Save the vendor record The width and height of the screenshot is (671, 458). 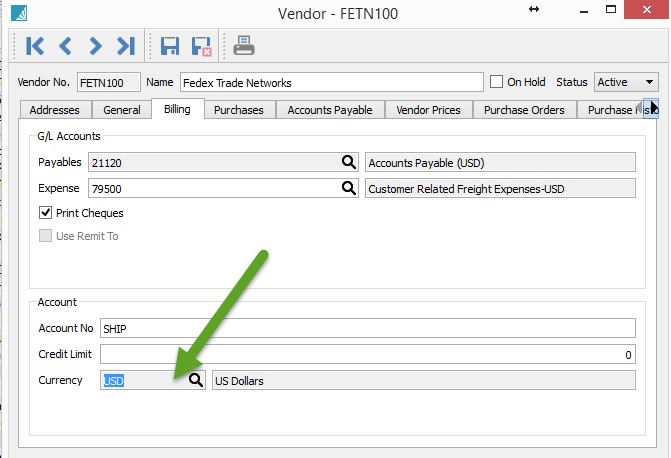click(x=170, y=45)
